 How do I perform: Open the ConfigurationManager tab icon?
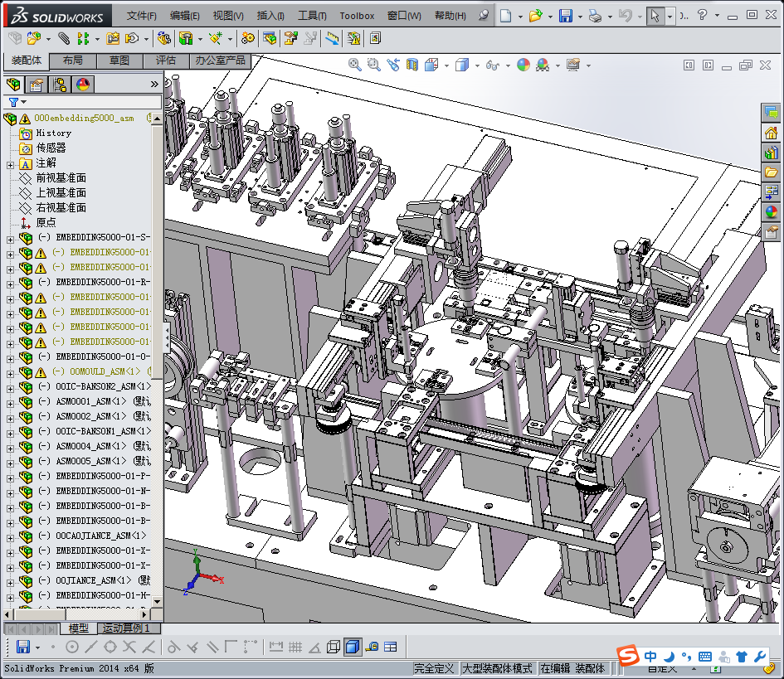pos(59,84)
